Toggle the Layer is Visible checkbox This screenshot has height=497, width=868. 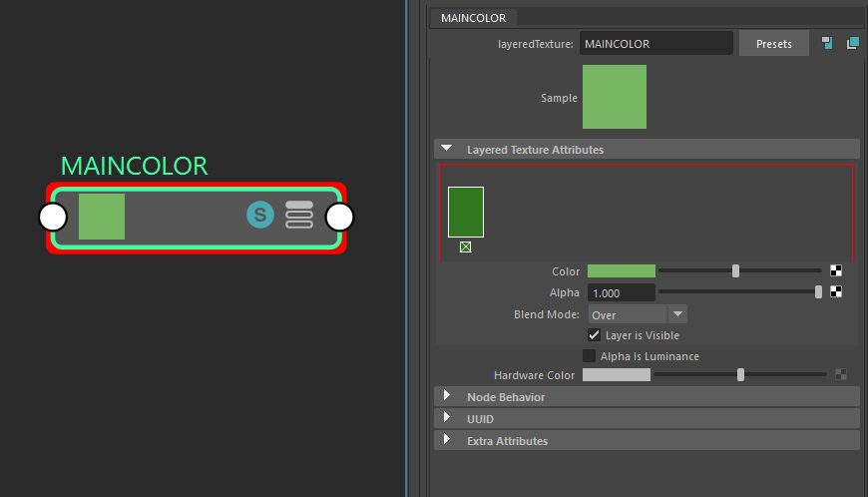594,335
